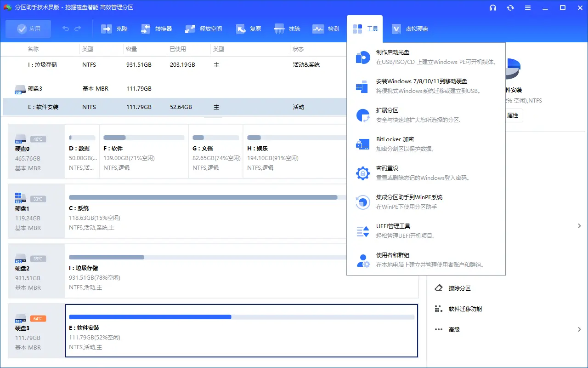Click the password reset gear icon

coord(363,173)
